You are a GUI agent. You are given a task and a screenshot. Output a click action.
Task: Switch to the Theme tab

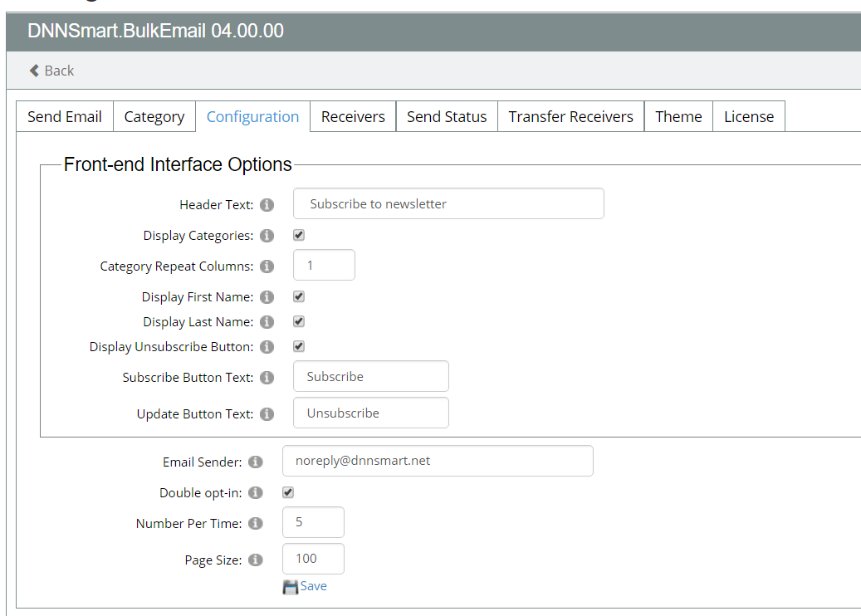click(678, 116)
